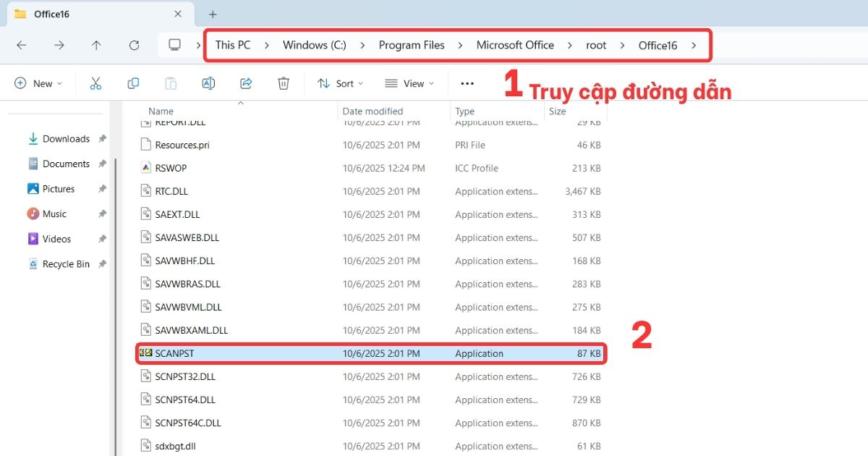This screenshot has width=868, height=456.
Task: Select the SCANPST application file
Action: (177, 353)
